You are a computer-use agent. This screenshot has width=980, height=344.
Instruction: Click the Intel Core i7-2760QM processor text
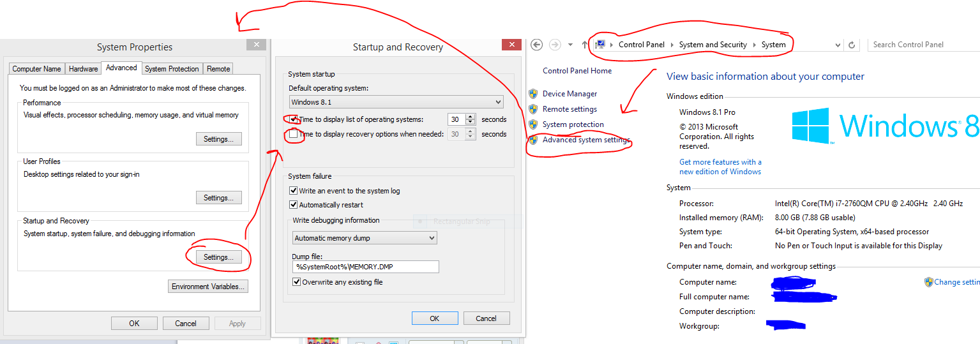point(869,204)
